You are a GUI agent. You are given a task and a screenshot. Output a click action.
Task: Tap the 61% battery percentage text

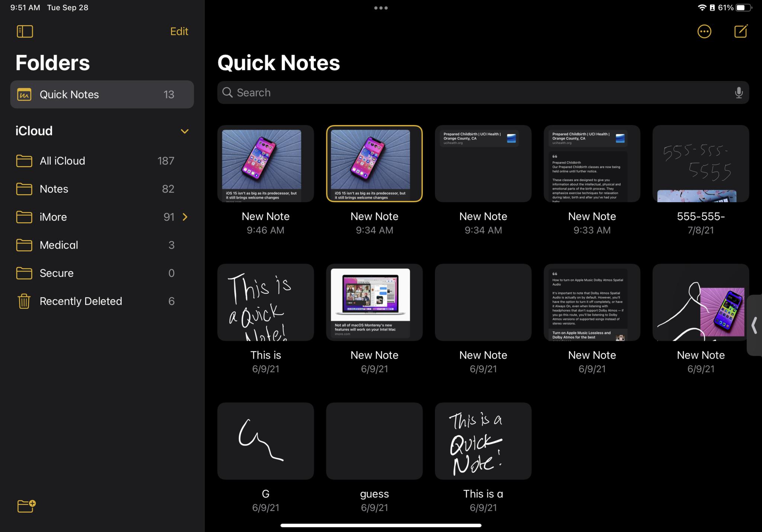click(726, 8)
